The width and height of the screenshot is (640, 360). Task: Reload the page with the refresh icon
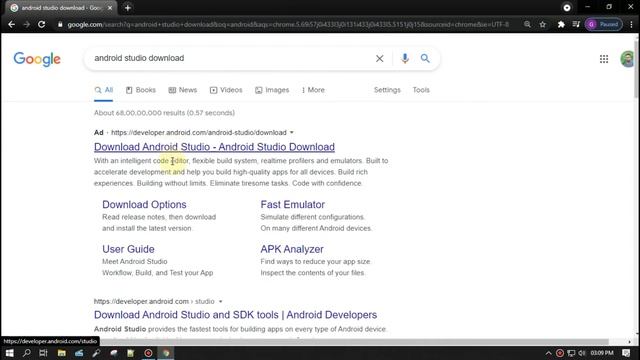(42, 24)
